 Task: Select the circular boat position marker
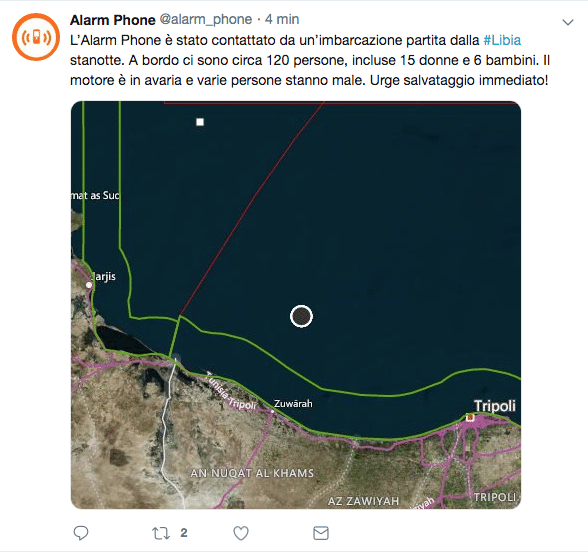(302, 316)
